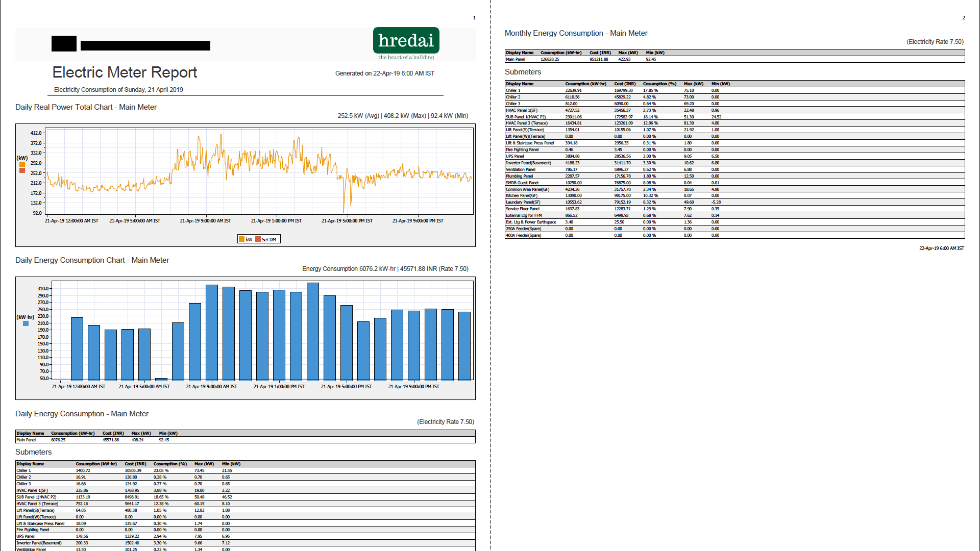Viewport: 980px width, 551px height.
Task: Click 'Service Floor Panel' row
Action: pyautogui.click(x=735, y=209)
